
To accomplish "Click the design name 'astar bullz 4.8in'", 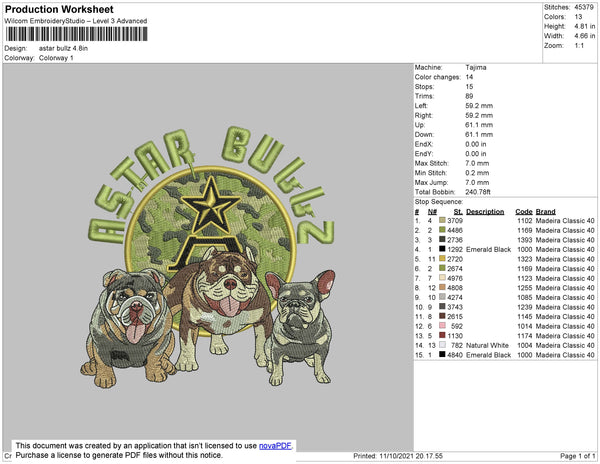I will pos(63,48).
